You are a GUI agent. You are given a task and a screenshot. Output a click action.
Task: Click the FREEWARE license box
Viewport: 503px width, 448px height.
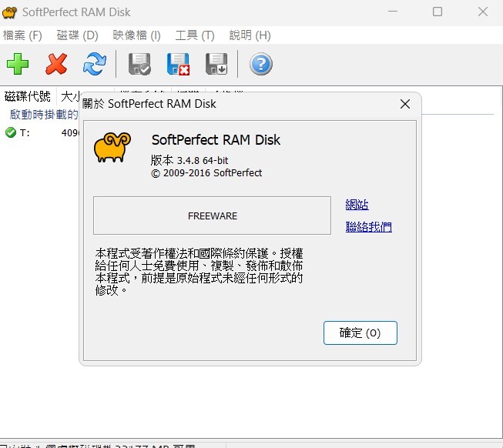(212, 216)
